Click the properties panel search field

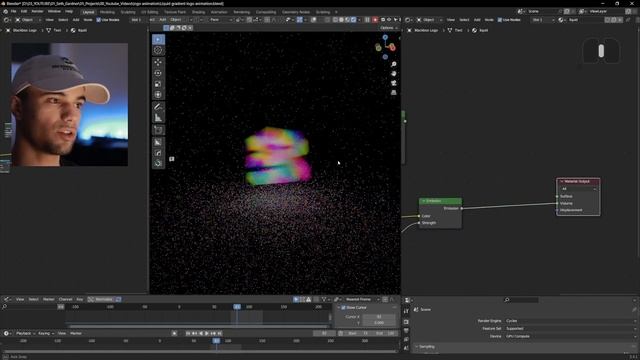(x=521, y=300)
